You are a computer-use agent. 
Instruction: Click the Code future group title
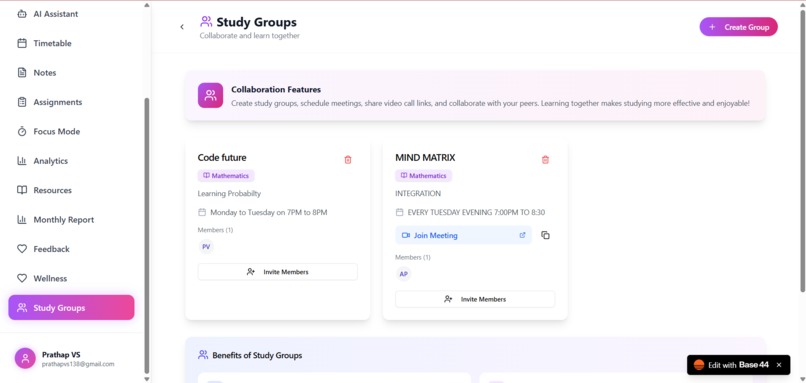pyautogui.click(x=222, y=158)
